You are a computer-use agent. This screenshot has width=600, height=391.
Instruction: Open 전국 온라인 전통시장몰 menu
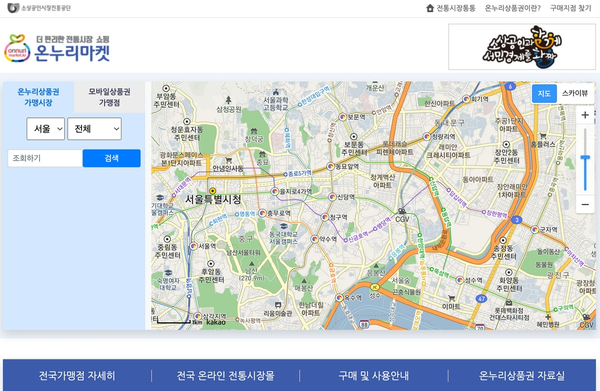coord(225,376)
